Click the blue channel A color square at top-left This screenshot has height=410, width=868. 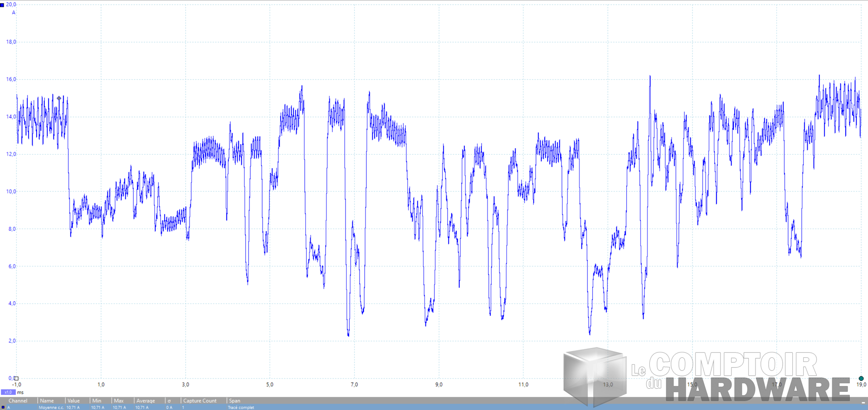click(2, 5)
